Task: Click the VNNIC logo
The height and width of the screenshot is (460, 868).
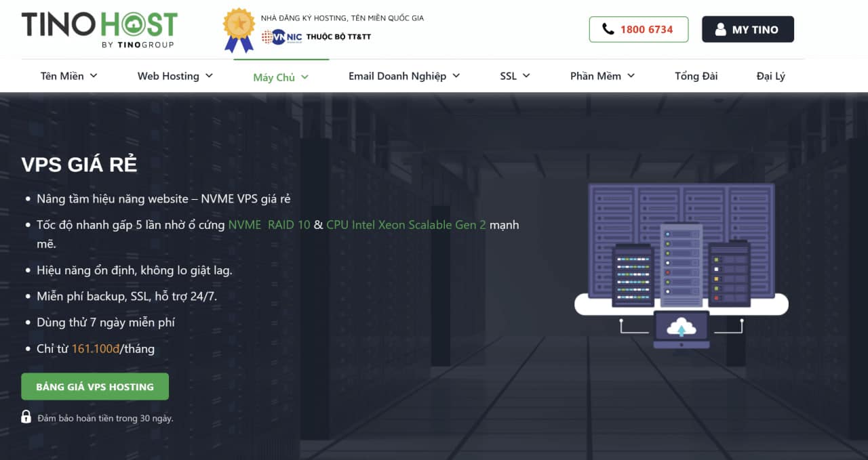Action: [x=281, y=37]
